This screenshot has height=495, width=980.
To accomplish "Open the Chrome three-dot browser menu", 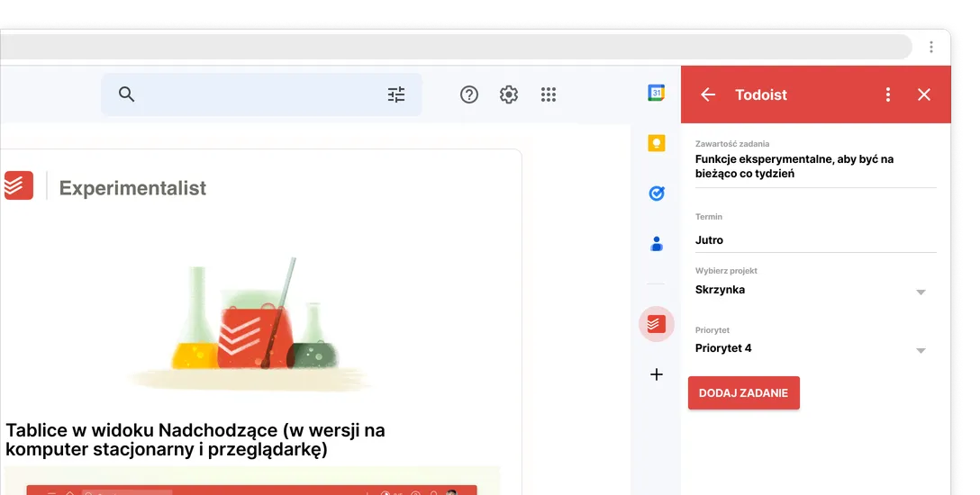I will point(931,47).
